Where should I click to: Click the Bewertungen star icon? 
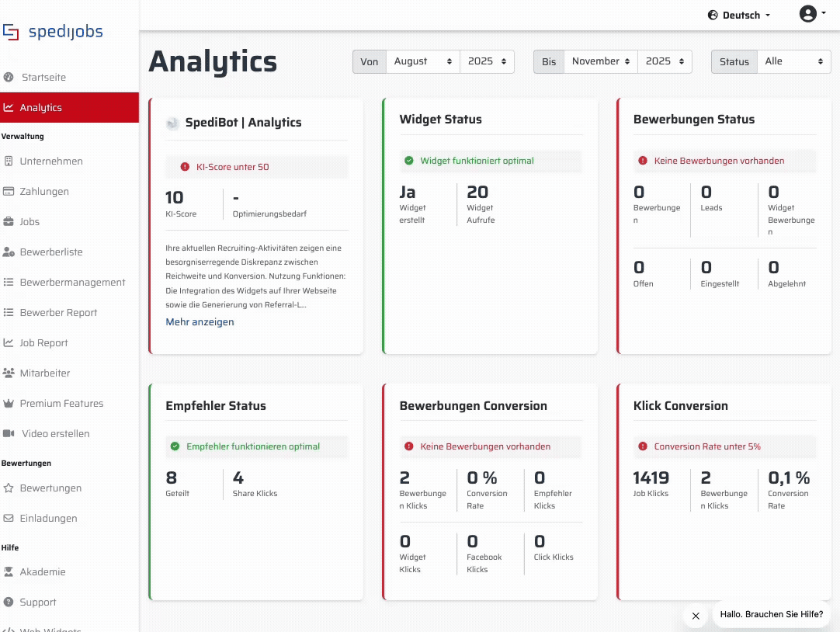pos(9,488)
